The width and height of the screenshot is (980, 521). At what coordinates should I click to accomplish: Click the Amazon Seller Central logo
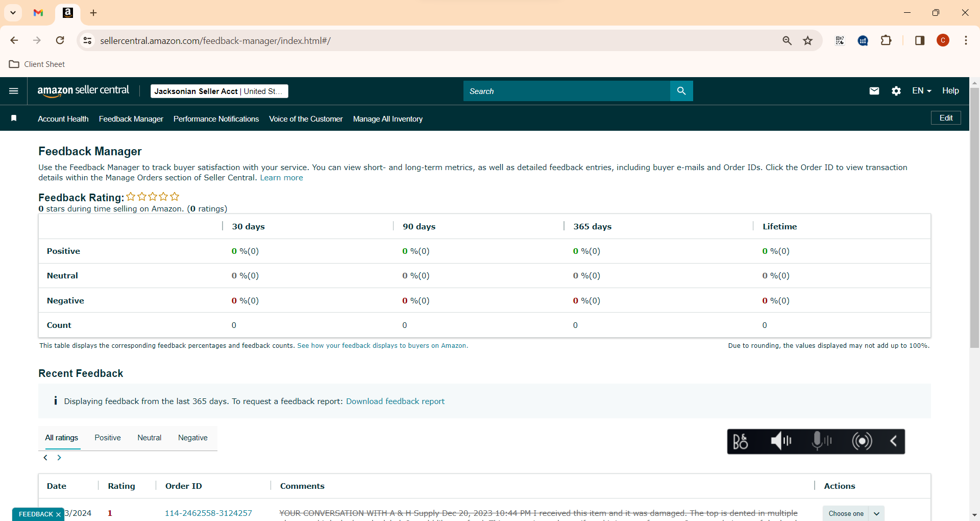(83, 91)
